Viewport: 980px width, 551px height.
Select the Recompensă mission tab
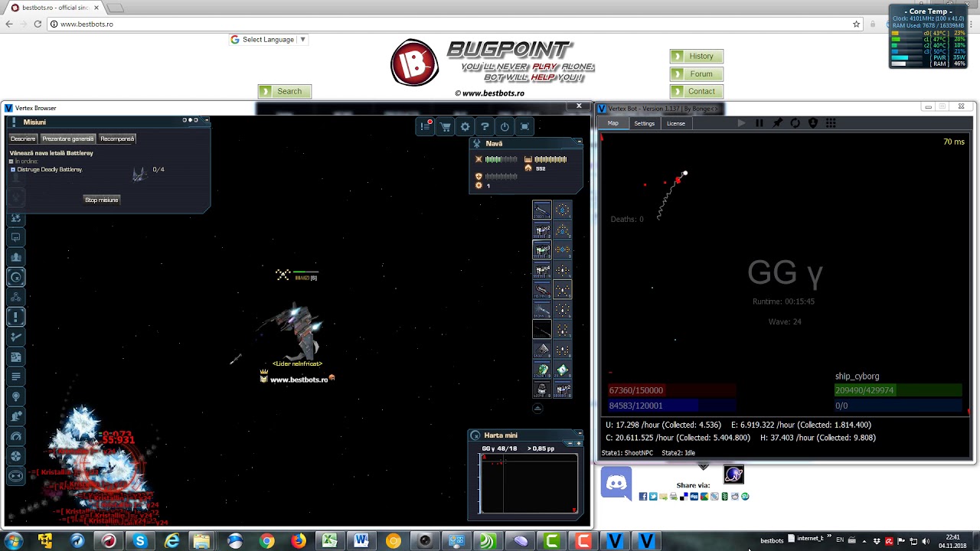click(117, 139)
